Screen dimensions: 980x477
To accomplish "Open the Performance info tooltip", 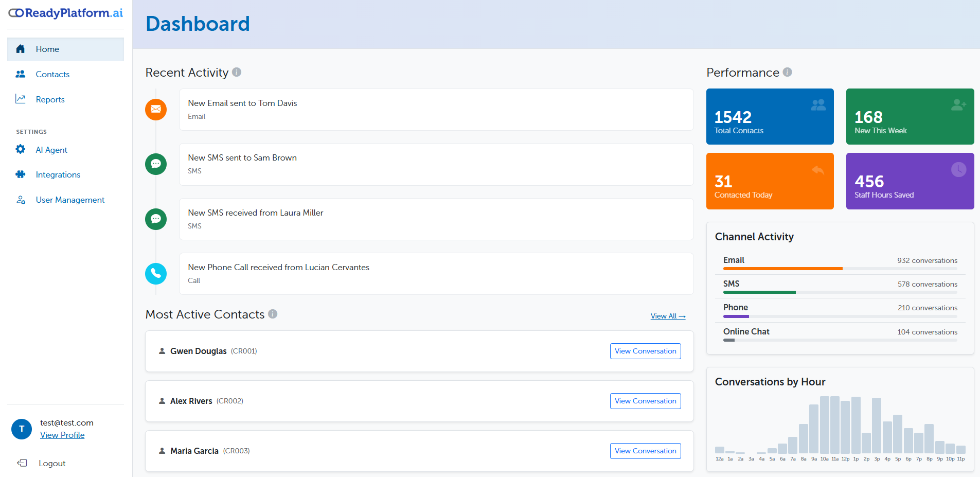I will click(787, 72).
